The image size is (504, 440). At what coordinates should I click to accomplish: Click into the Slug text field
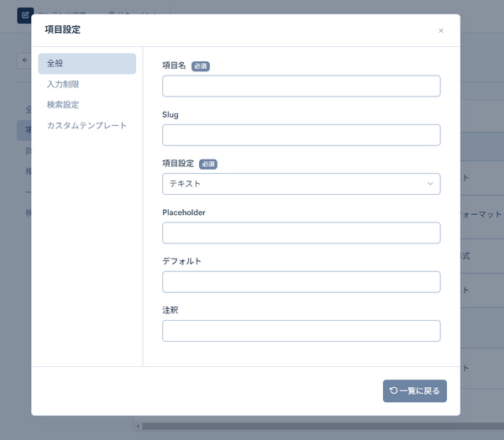pos(302,135)
